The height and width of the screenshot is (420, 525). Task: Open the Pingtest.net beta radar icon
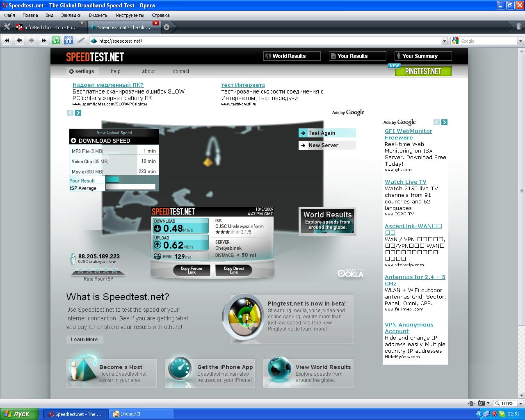[244, 317]
